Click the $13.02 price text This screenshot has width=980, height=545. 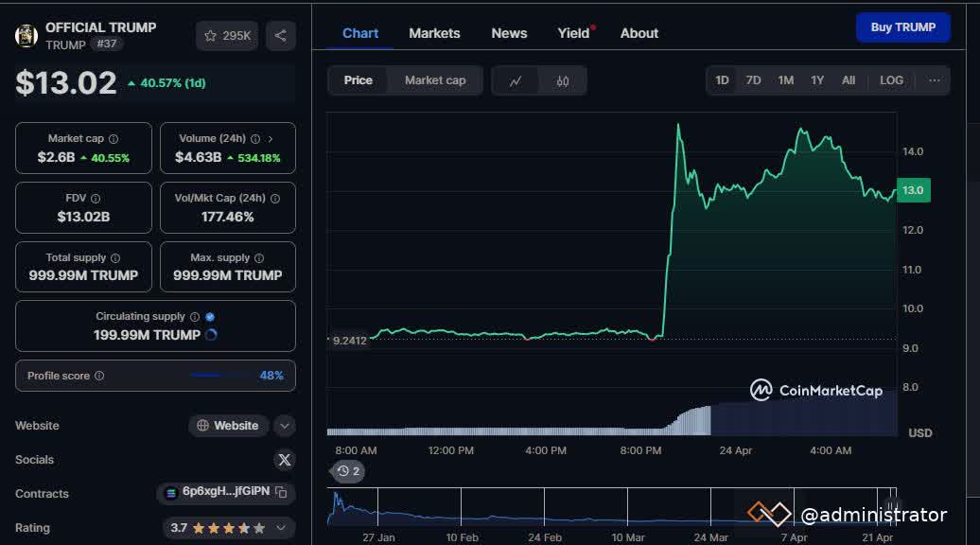click(x=66, y=82)
